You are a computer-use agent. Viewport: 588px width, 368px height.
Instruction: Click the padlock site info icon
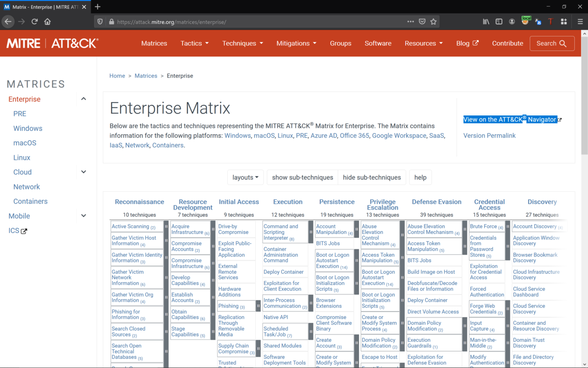(111, 22)
